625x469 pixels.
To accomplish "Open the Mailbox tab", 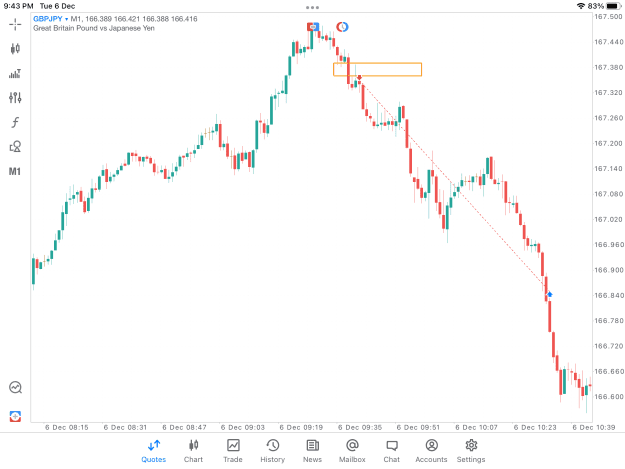I will [352, 451].
